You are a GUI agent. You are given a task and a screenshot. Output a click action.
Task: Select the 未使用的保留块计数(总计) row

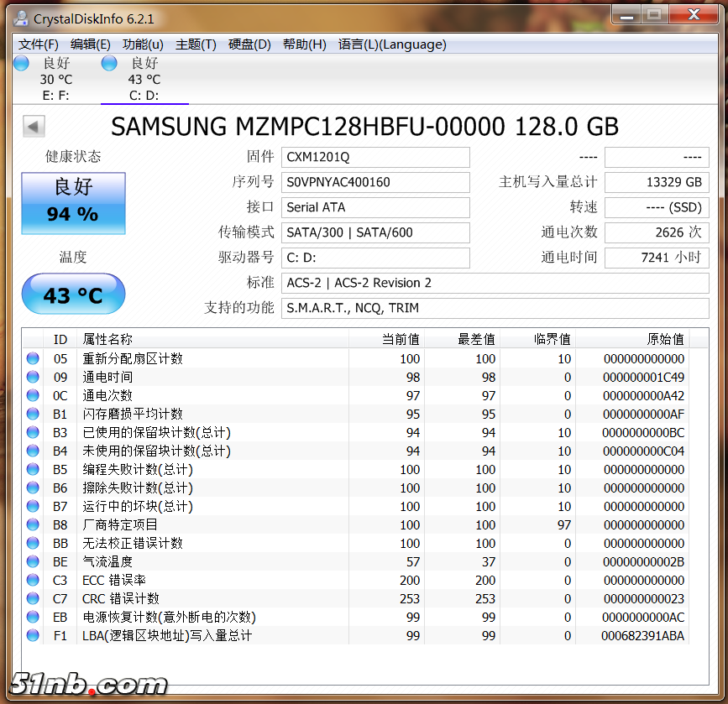pyautogui.click(x=356, y=451)
